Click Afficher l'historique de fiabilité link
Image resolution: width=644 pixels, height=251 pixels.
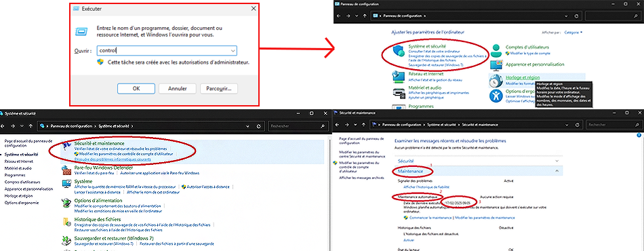tap(426, 187)
